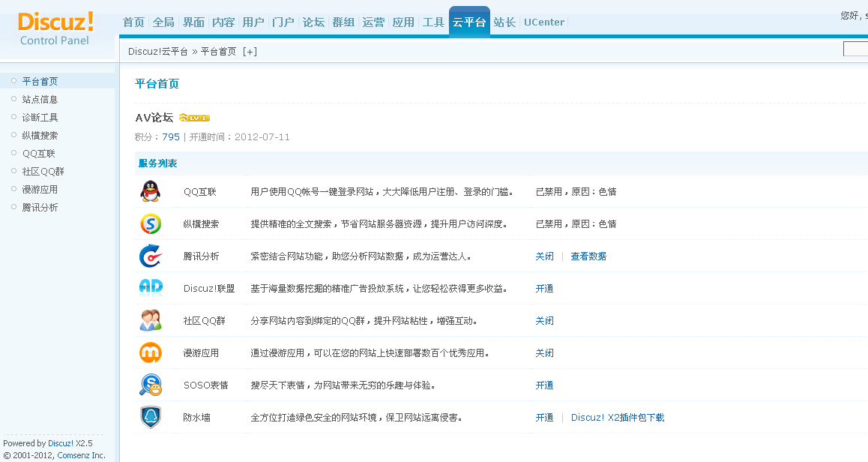Viewport: 868px width, 462px height.
Task: Click the QQ互联 penguin icon
Action: click(x=150, y=192)
